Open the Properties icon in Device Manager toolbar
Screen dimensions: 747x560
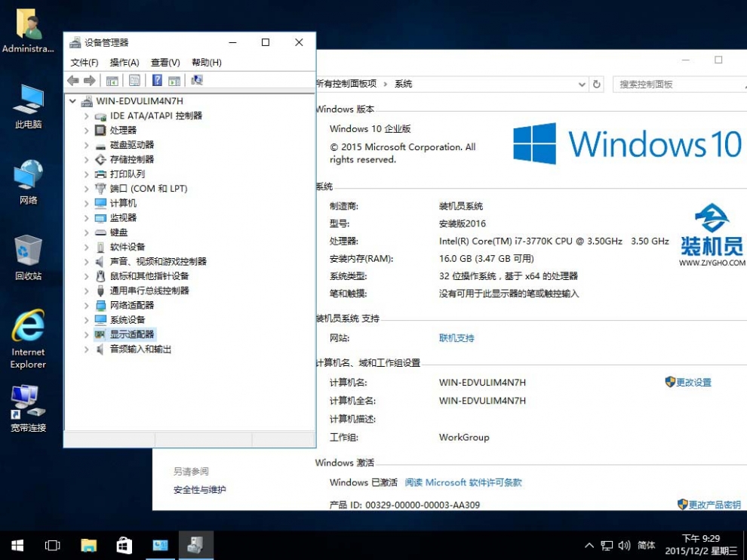[x=134, y=81]
